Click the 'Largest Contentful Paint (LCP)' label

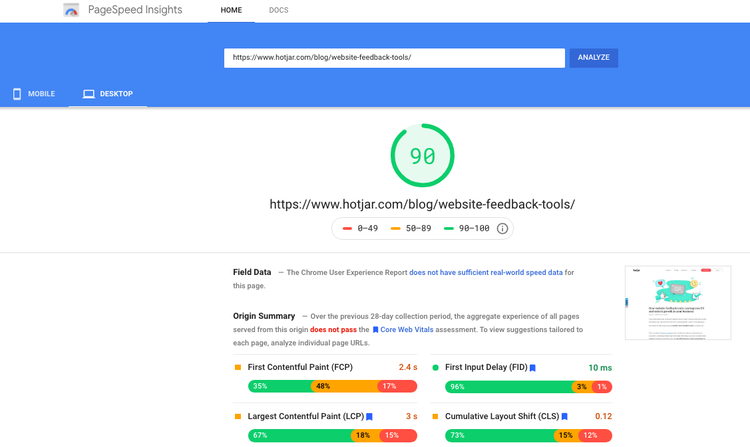[x=306, y=416]
